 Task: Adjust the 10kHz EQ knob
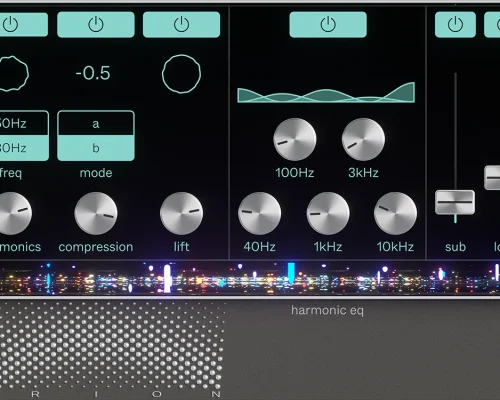click(x=395, y=213)
